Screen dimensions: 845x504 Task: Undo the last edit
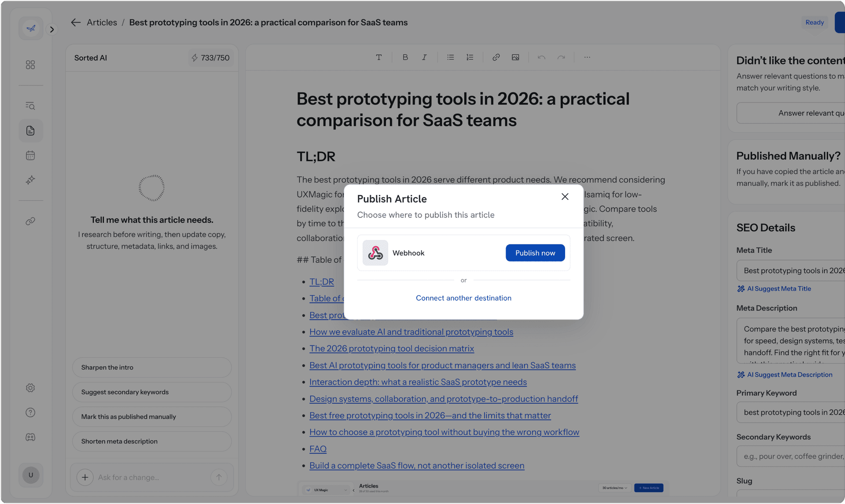[x=541, y=57]
